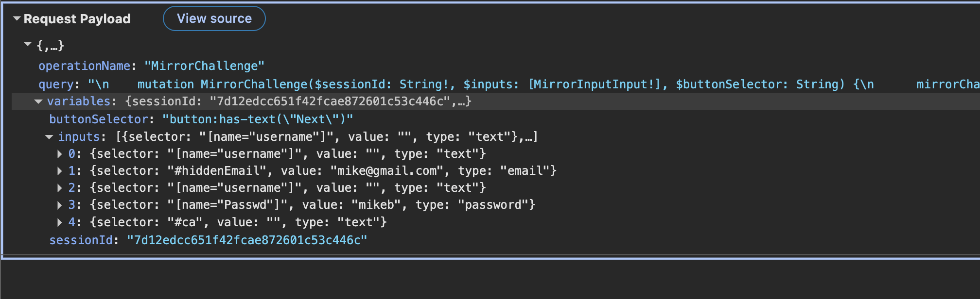Expand inputs item 3 with Passwd selector
The image size is (980, 299).
(60, 205)
